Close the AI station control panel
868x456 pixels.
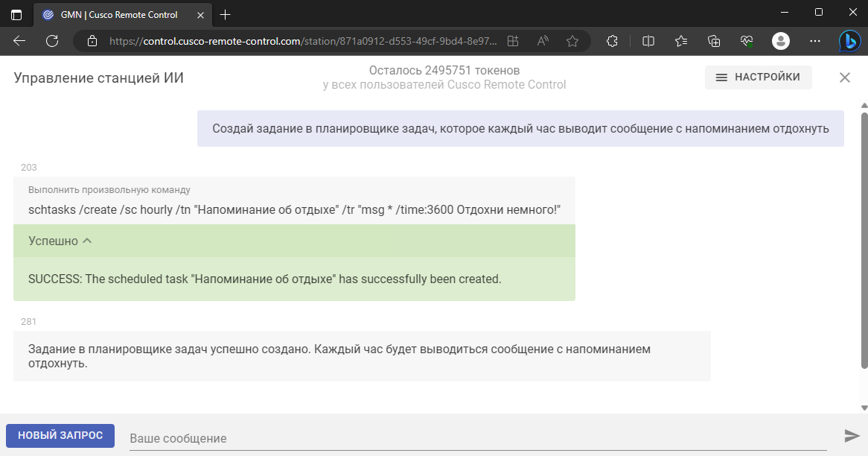(x=845, y=77)
